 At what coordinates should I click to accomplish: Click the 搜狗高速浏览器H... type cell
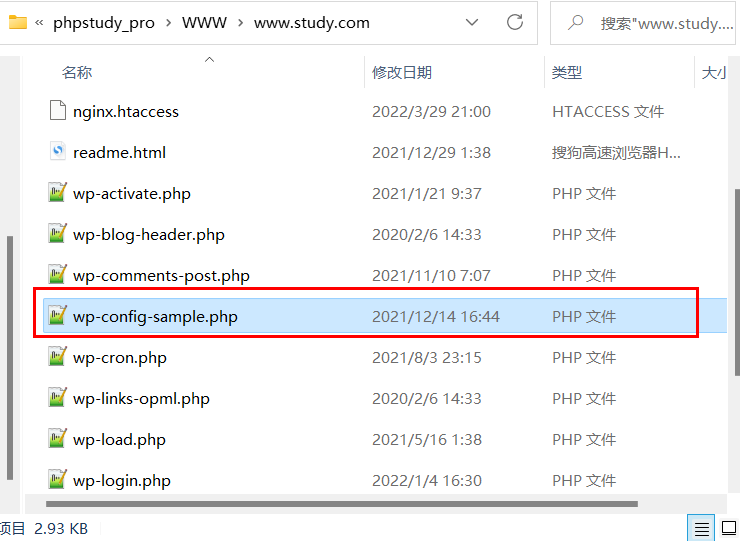click(616, 153)
